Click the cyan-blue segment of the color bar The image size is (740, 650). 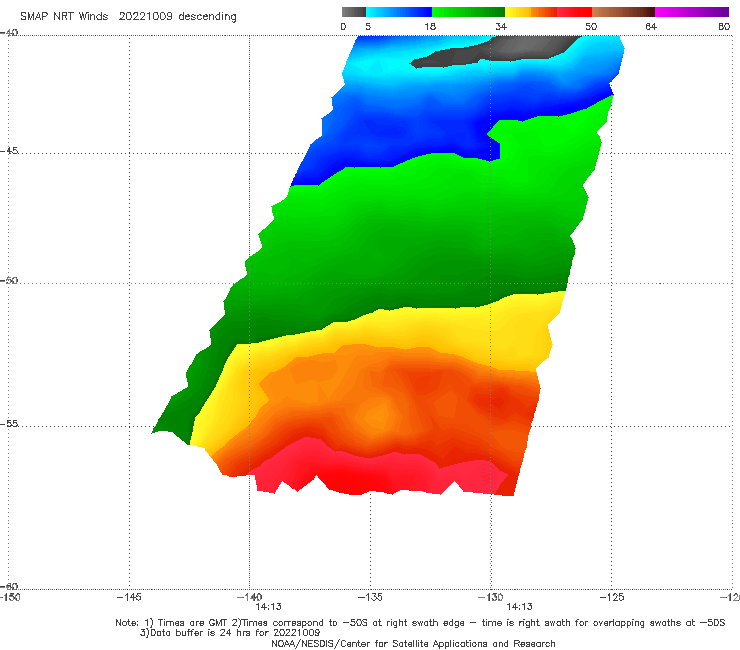399,12
